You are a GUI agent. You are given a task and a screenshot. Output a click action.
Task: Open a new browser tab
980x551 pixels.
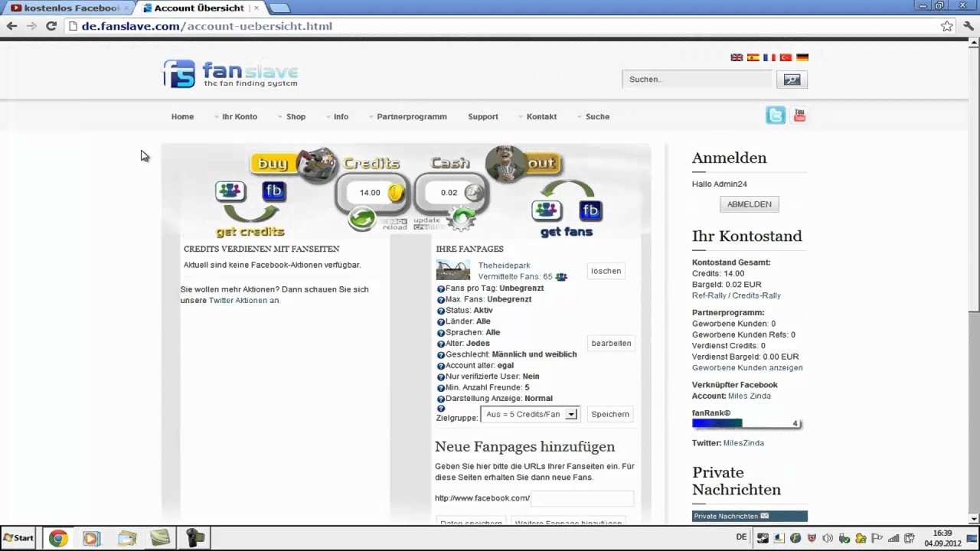click(279, 8)
